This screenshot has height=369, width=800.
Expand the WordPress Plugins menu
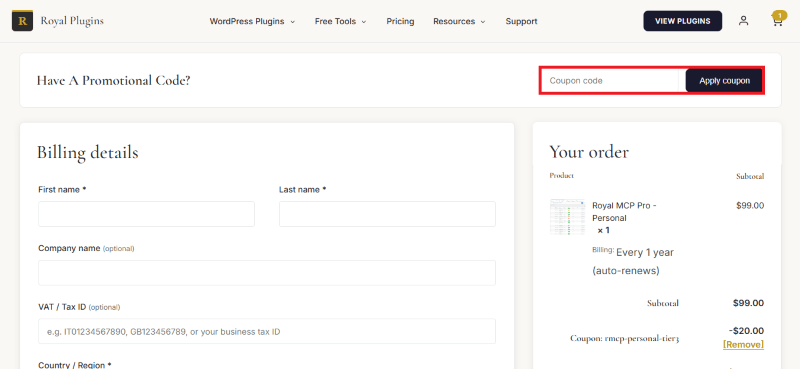pyautogui.click(x=252, y=21)
